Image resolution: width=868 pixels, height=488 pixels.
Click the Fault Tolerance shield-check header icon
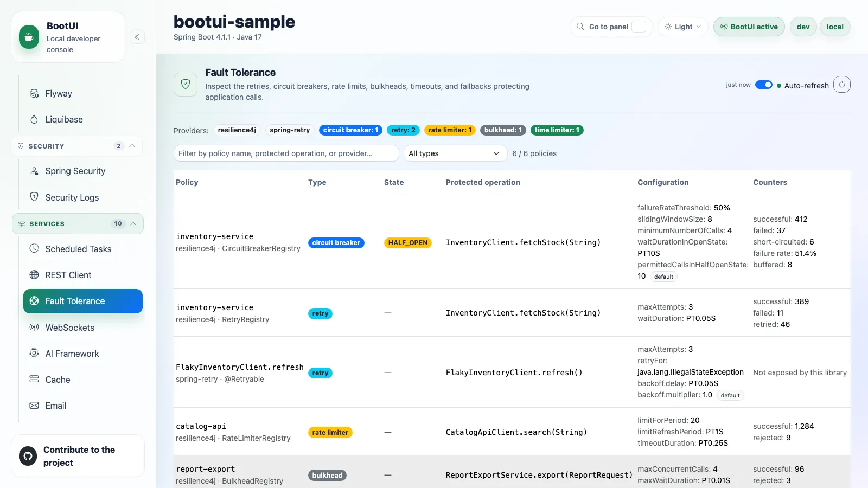186,85
